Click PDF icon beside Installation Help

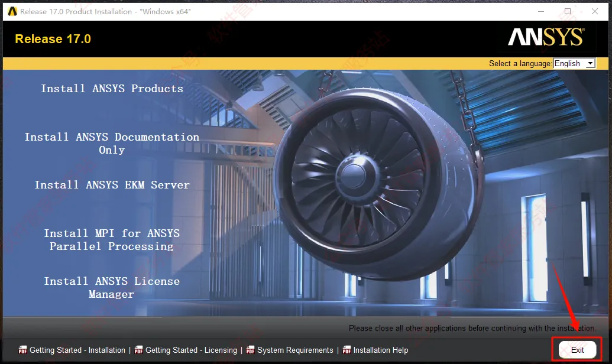pyautogui.click(x=347, y=350)
